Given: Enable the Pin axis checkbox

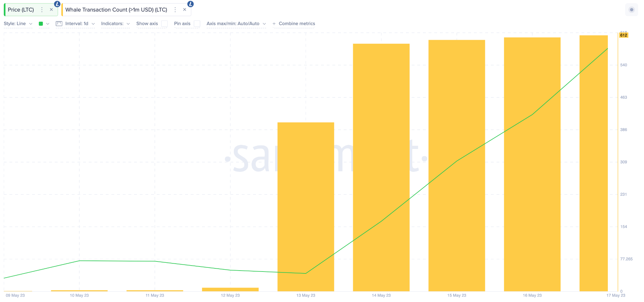Looking at the screenshot, I should (x=197, y=24).
